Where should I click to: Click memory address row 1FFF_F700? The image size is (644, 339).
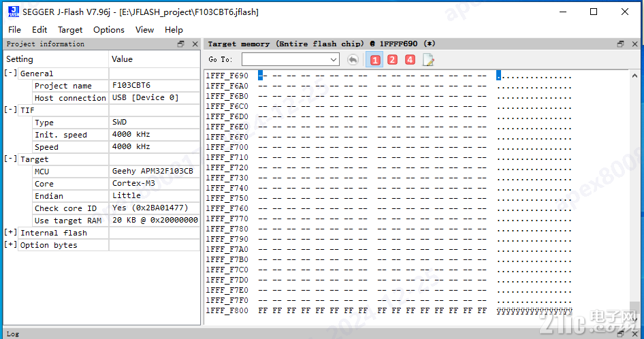[227, 147]
